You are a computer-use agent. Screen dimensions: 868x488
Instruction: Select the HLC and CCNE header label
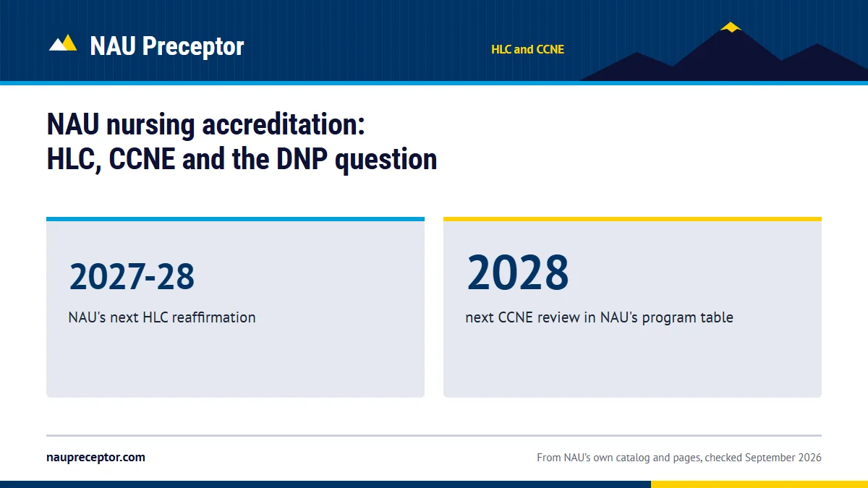[527, 49]
